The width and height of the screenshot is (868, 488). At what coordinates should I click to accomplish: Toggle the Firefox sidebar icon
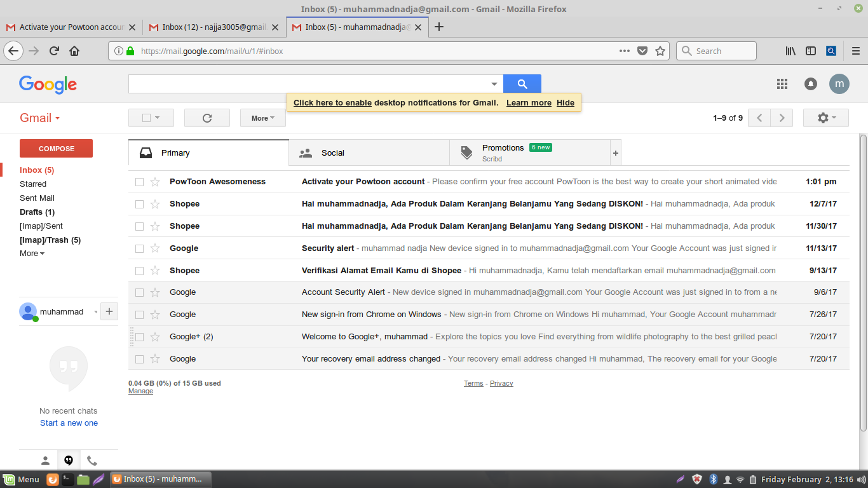[811, 51]
